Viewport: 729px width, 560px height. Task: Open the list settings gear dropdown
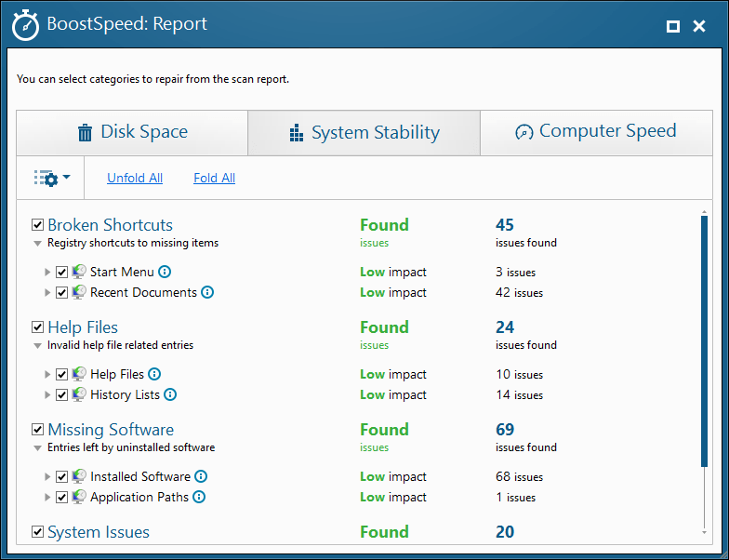51,178
